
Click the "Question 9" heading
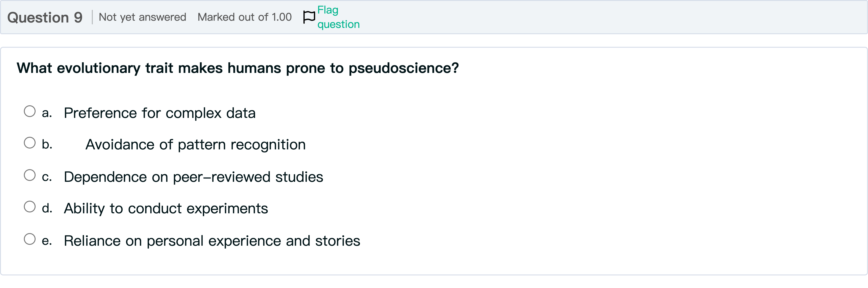point(45,18)
